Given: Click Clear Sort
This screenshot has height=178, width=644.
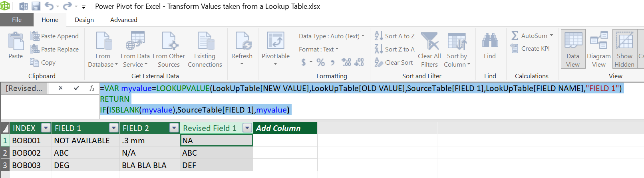Looking at the screenshot, I should pyautogui.click(x=394, y=62).
